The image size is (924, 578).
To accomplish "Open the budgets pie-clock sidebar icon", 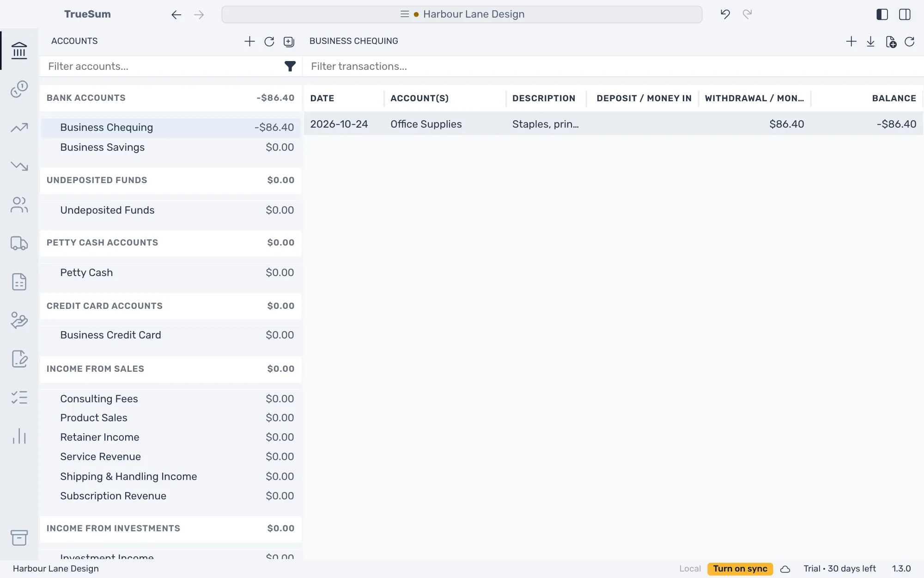I will (x=19, y=89).
